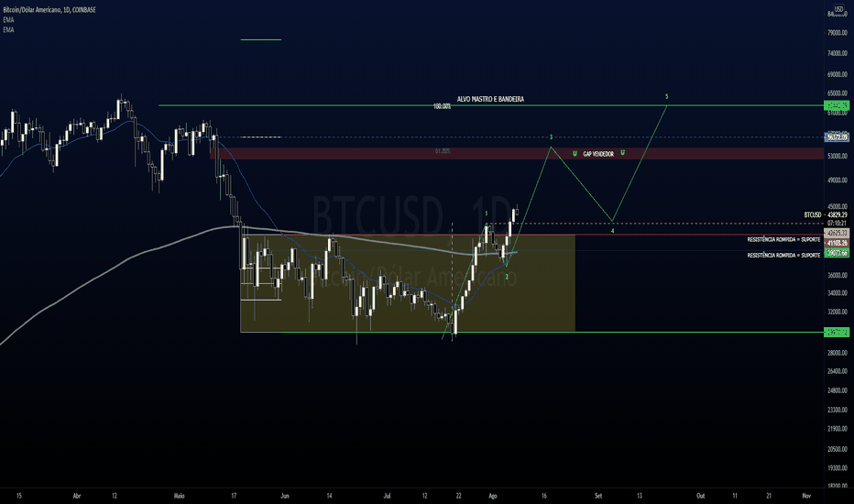Click the 61.80% Fibonacci level label
Screen dimensions: 854x504
pos(443,151)
